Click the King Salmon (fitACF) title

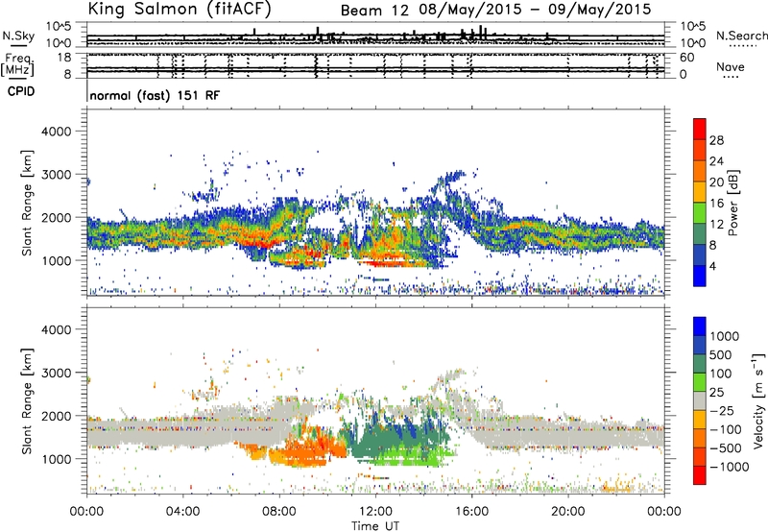180,9
